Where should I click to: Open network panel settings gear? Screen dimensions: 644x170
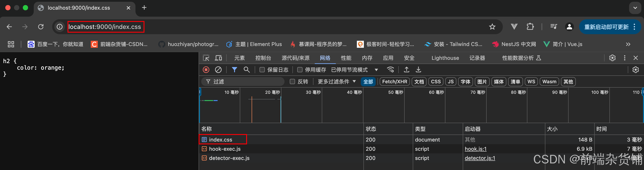click(x=635, y=70)
